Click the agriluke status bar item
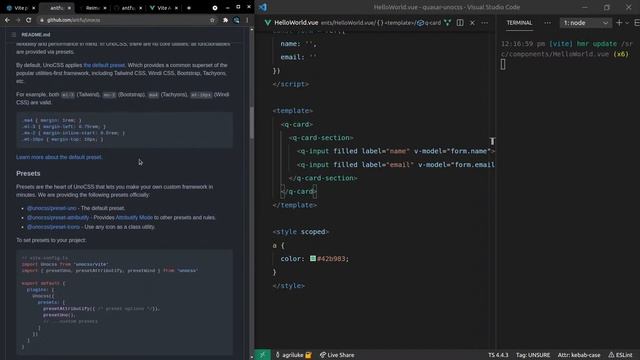 pos(293,355)
